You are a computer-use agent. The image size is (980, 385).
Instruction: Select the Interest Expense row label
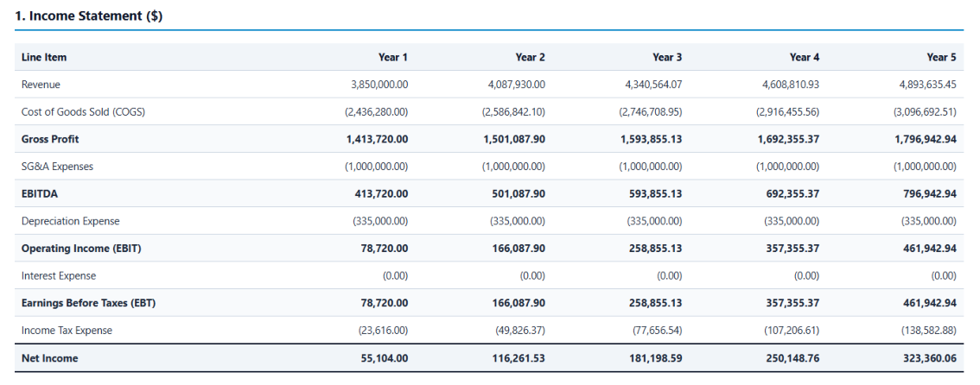(x=59, y=276)
